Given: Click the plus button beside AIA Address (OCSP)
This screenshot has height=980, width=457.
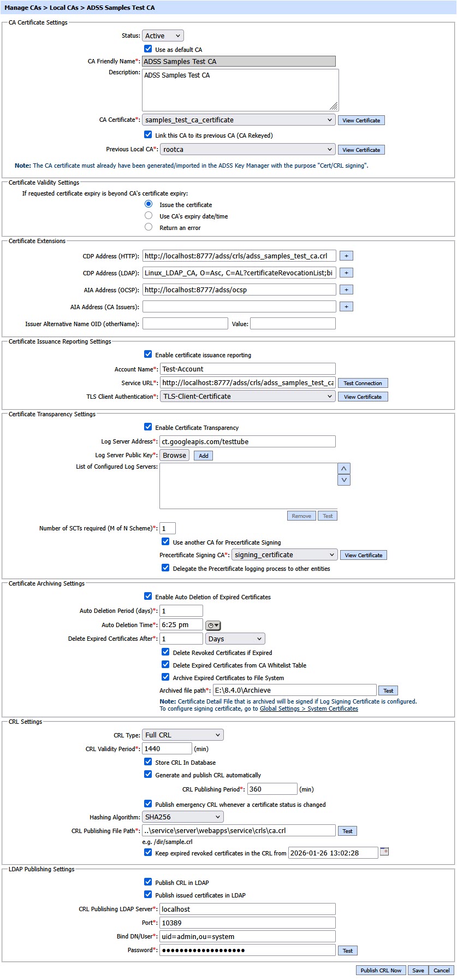Looking at the screenshot, I should point(346,290).
